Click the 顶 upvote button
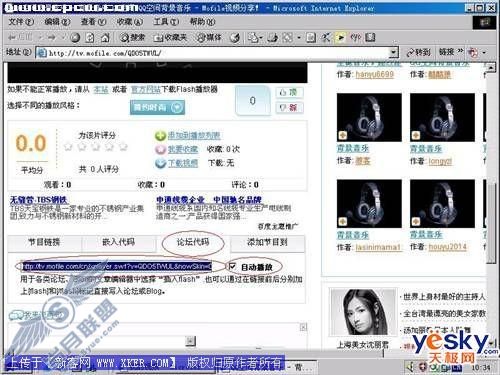Viewport: 500px width, 375px height. pyautogui.click(x=289, y=93)
